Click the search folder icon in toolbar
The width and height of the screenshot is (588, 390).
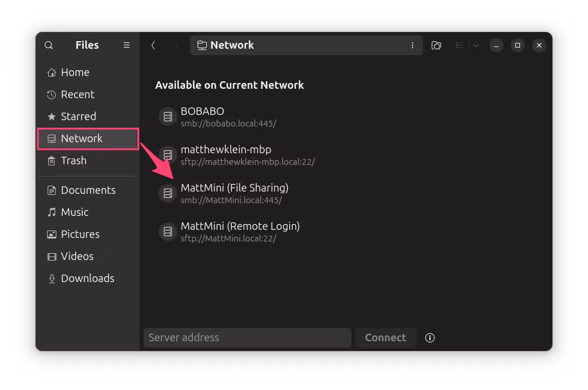(x=436, y=45)
